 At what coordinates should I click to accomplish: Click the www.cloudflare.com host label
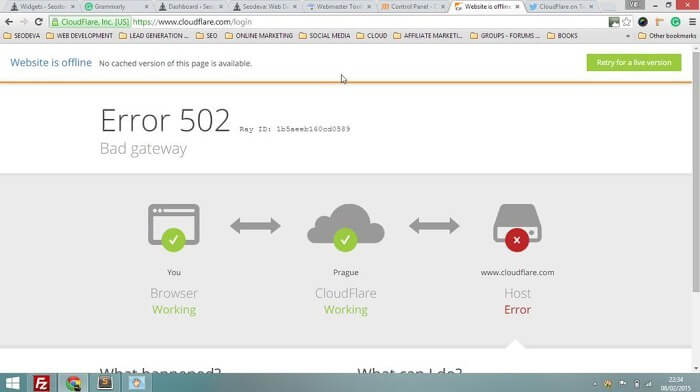coord(517,272)
